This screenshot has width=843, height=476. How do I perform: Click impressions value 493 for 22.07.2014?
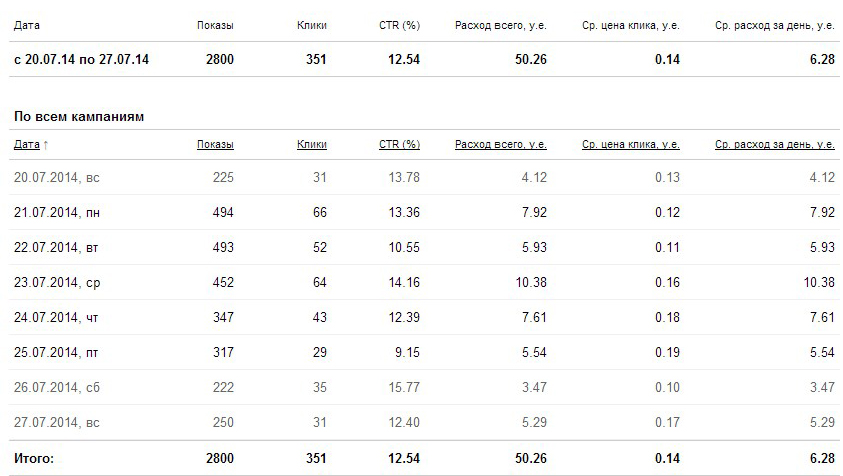[223, 247]
